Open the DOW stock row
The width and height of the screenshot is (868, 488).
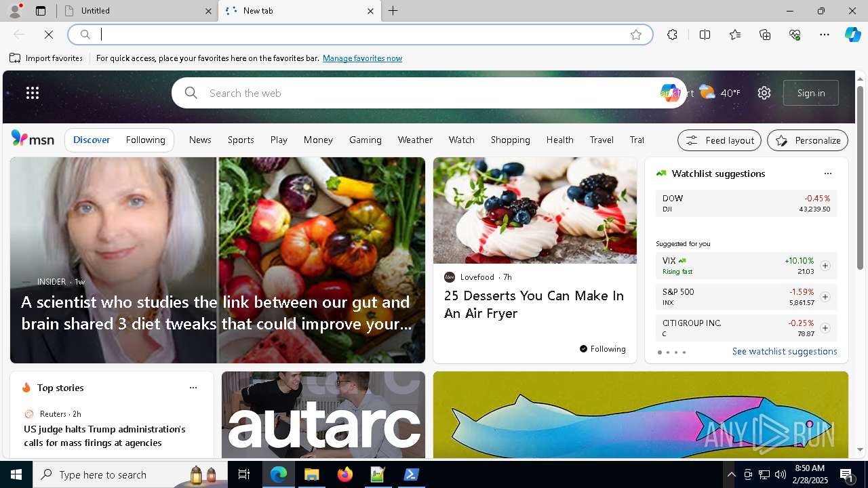746,203
